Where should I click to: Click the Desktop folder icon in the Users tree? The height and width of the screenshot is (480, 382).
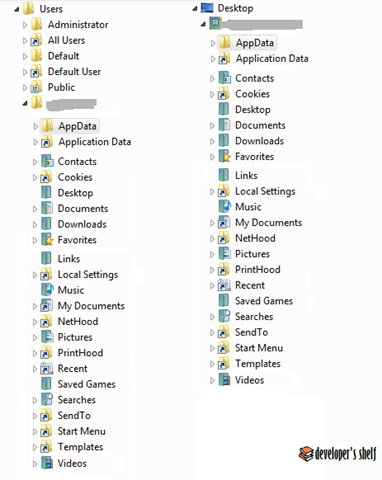46,193
